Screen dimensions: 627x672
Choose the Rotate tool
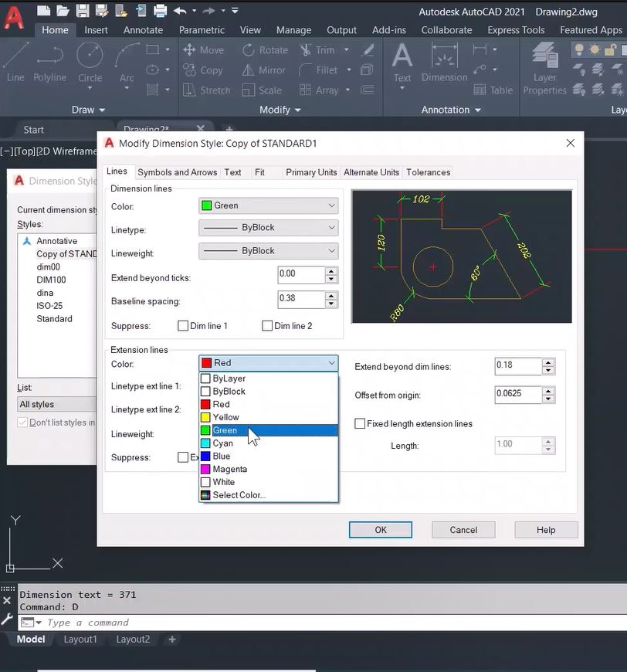(265, 50)
